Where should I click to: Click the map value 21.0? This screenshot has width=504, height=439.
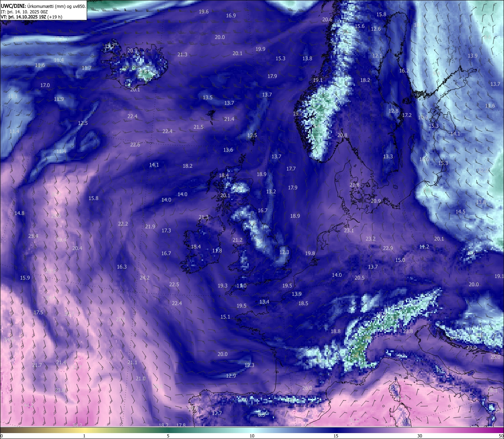141,379
